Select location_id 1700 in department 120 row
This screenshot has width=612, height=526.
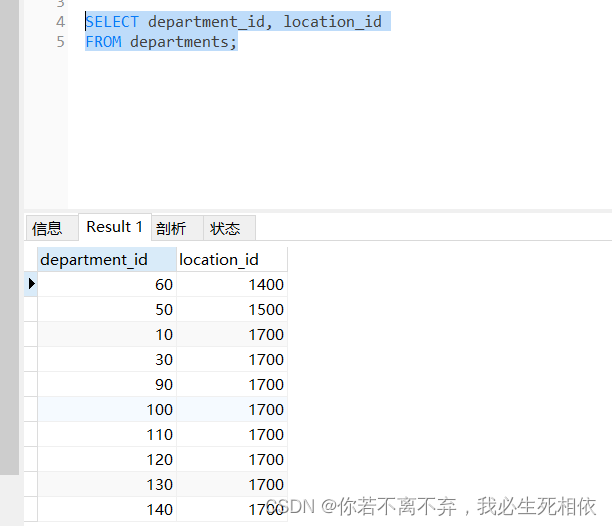pos(232,459)
